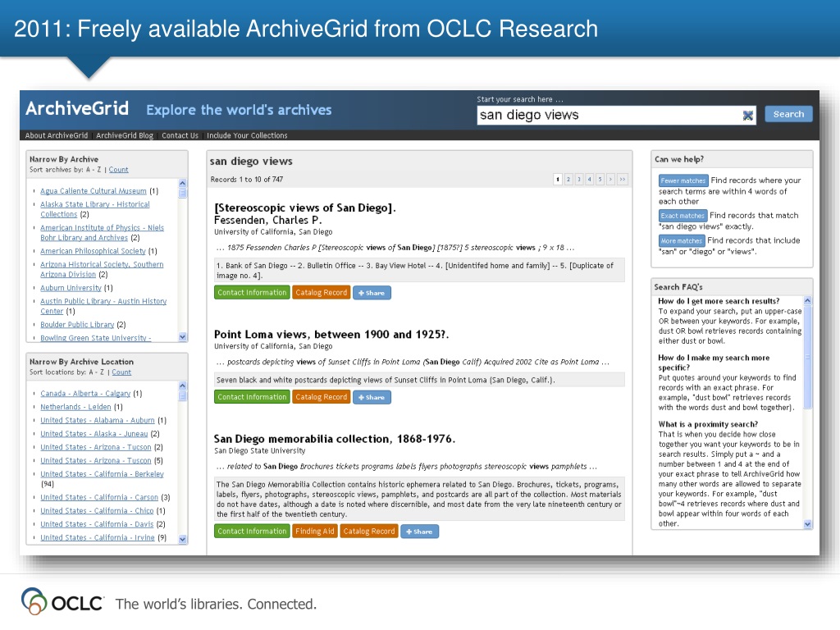
Task: Go to results page 4
Action: click(589, 180)
